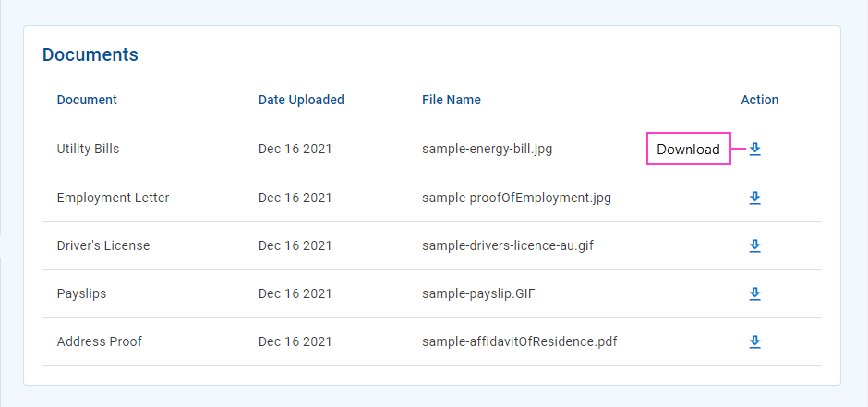Download the Utility Bills document
This screenshot has width=868, height=407.
point(754,150)
